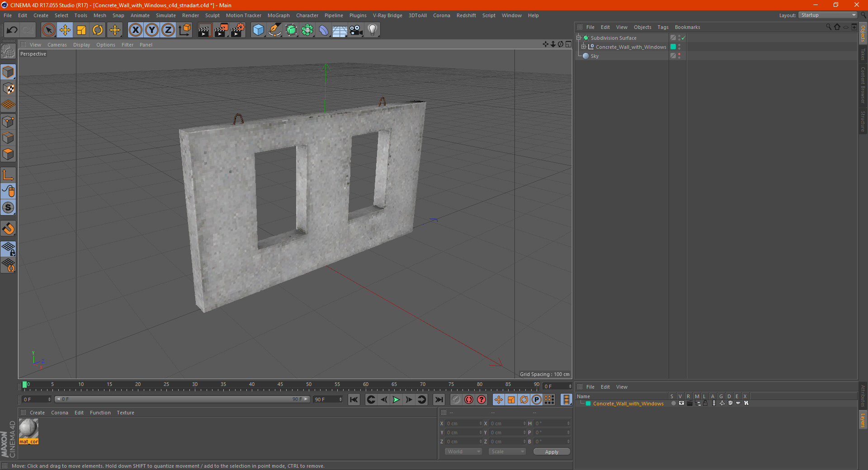Add a Camera object
Image resolution: width=868 pixels, height=470 pixels.
point(356,30)
